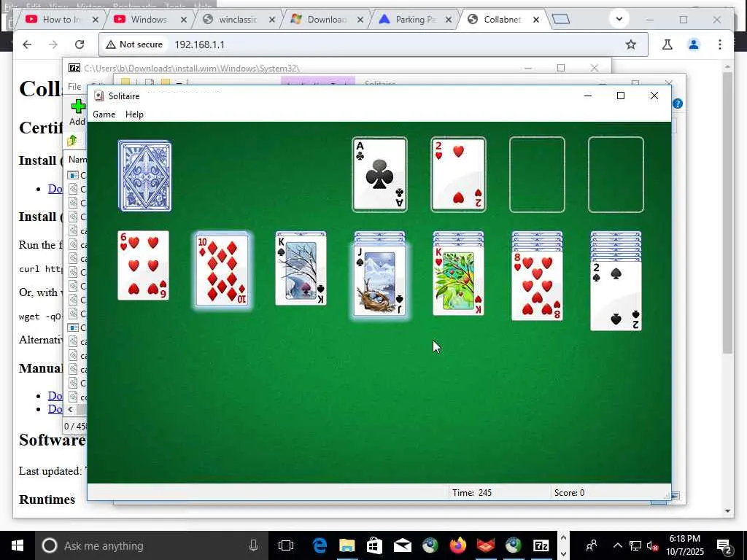Select the King of hearts card
Viewport: 747px width, 560px height.
click(458, 281)
